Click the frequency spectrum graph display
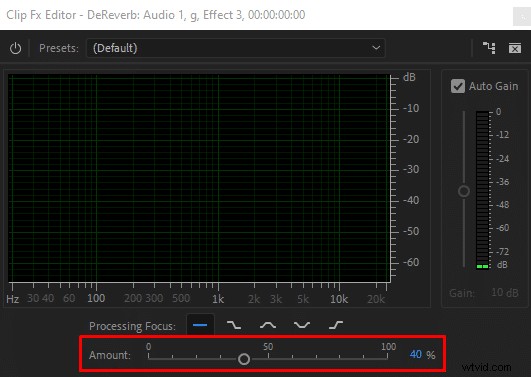 point(199,178)
